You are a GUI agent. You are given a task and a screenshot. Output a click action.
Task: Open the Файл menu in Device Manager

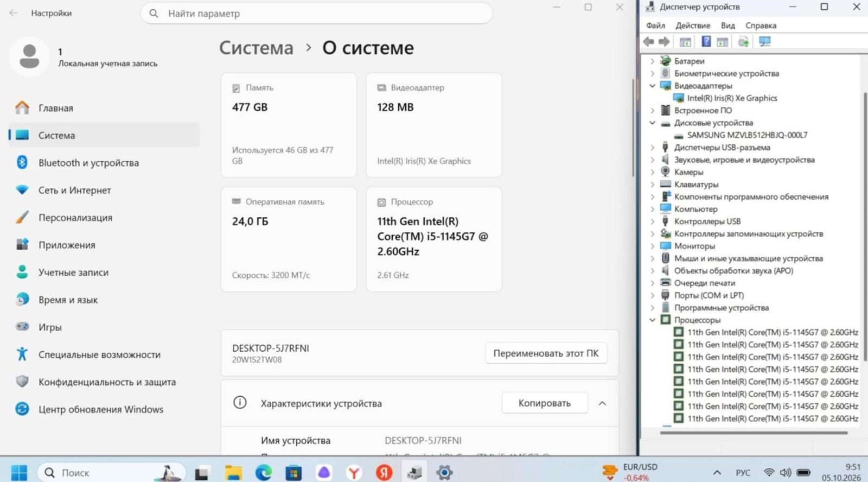(655, 26)
